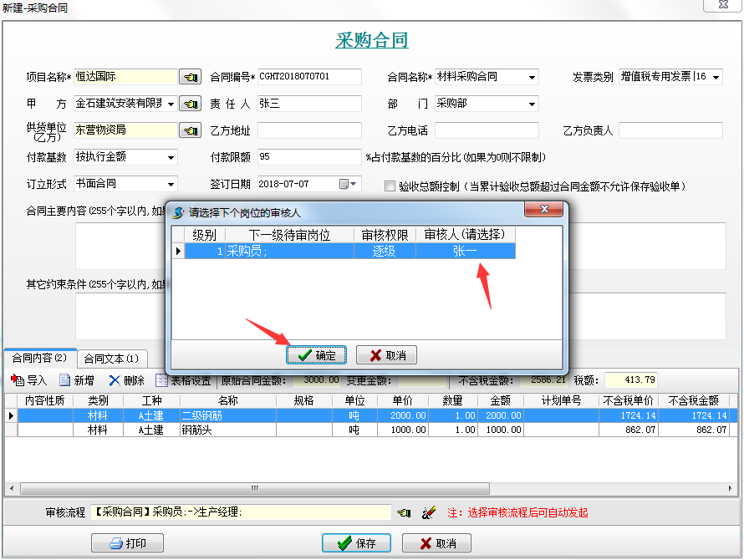Click the audit workflow select hand icon

(x=405, y=512)
